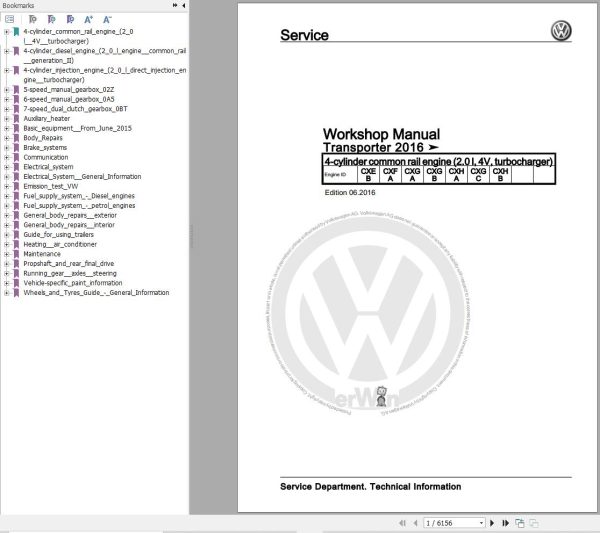Click bookmark icon beside Communication
This screenshot has height=533, width=600.
point(16,157)
